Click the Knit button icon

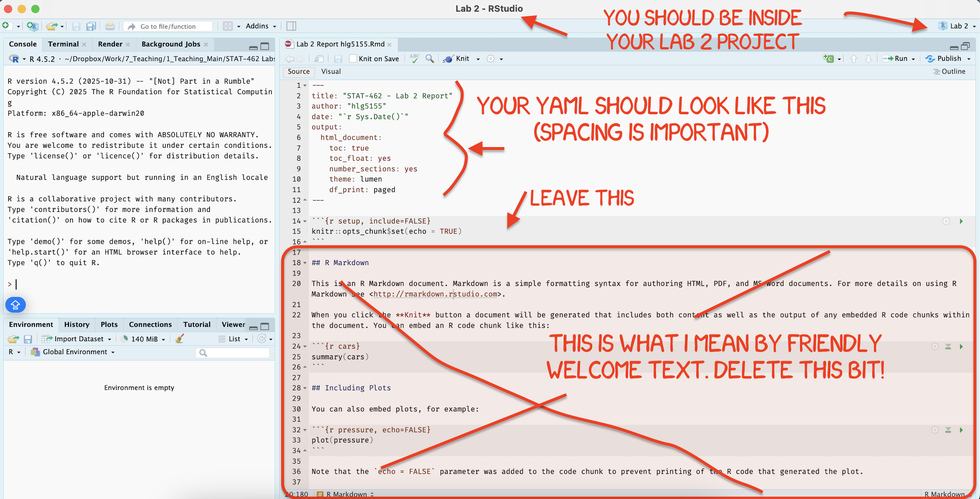[x=448, y=59]
